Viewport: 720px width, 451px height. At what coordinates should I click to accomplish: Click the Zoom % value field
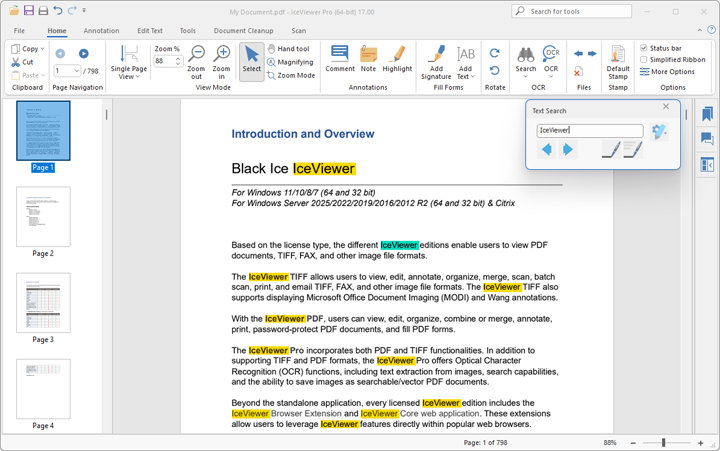[164, 61]
